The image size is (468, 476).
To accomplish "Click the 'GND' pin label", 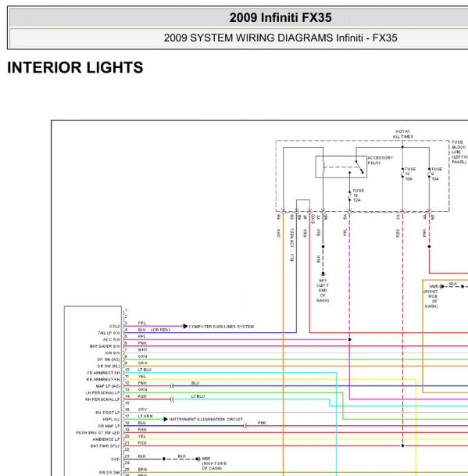I will tap(116, 460).
